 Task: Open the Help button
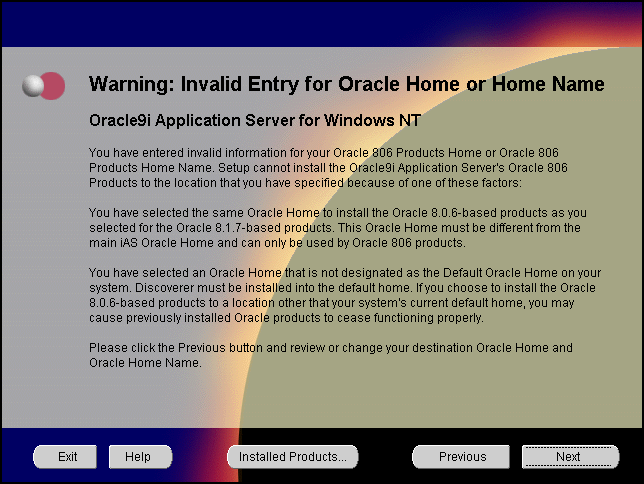point(140,456)
